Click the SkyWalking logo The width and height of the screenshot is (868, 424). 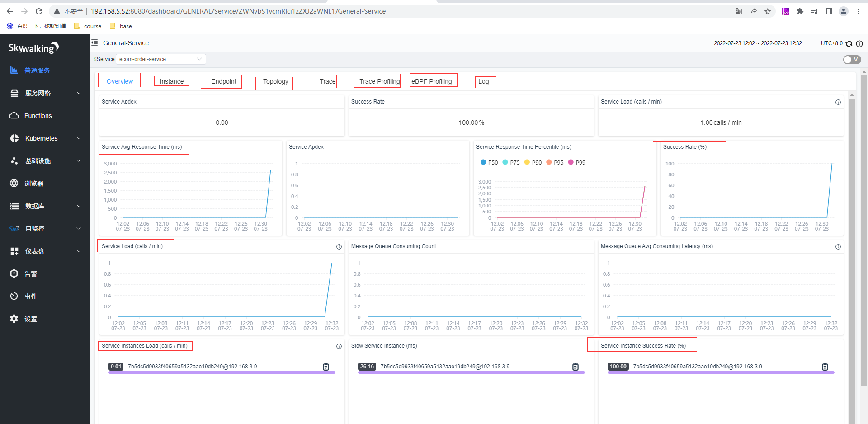tap(34, 48)
